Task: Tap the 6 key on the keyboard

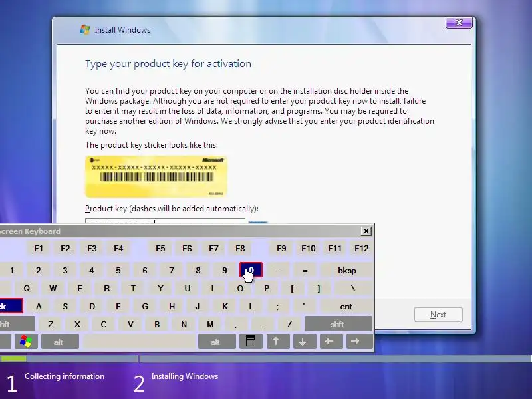Action: click(145, 271)
